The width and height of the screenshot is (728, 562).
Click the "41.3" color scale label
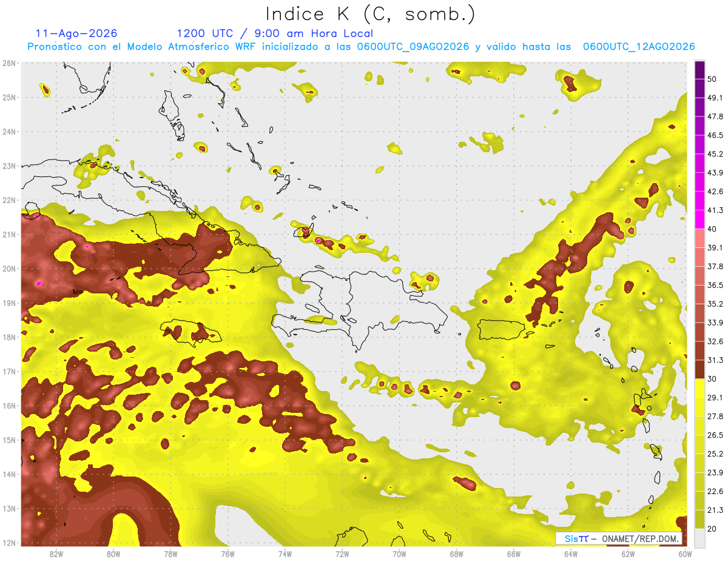point(715,210)
